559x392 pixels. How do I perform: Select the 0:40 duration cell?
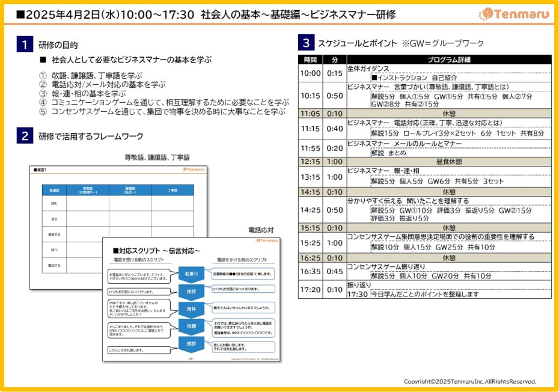(x=334, y=129)
